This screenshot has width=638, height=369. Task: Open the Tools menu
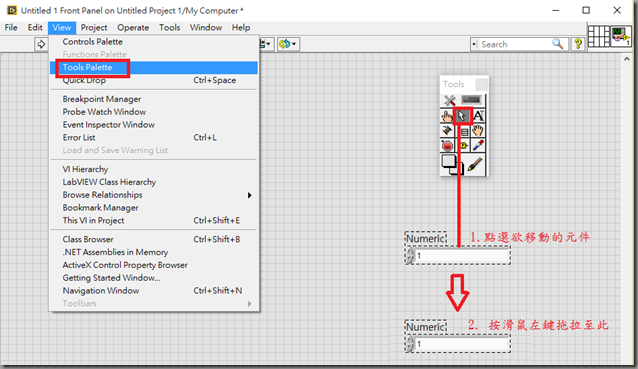170,28
